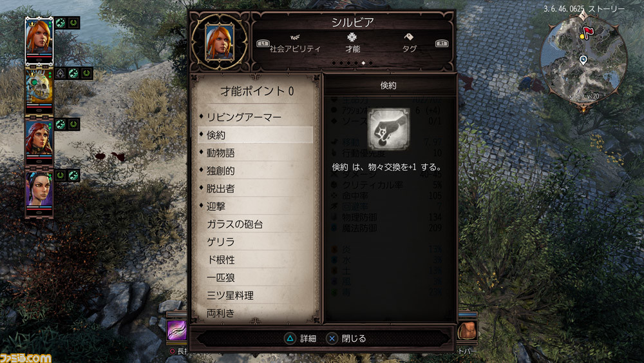
Task: Click the 倹約 talent fist icon
Action: tap(388, 129)
